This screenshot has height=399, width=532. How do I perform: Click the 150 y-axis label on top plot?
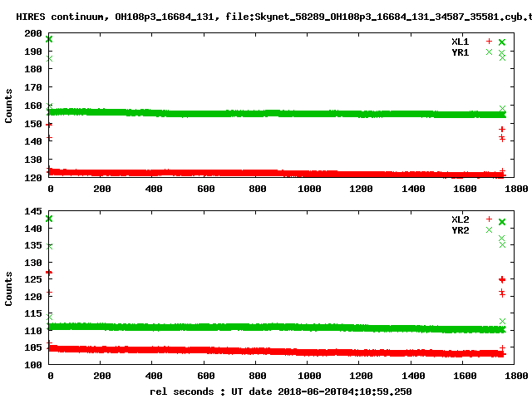[33, 124]
